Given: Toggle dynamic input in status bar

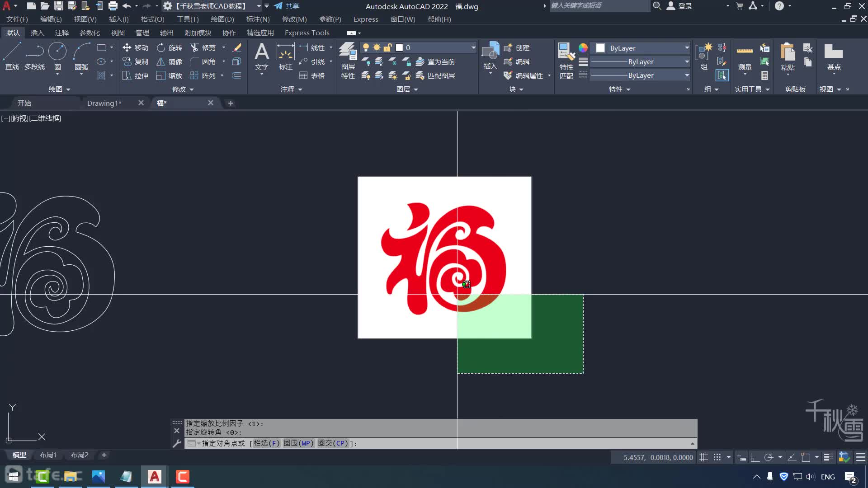Looking at the screenshot, I should (x=741, y=457).
